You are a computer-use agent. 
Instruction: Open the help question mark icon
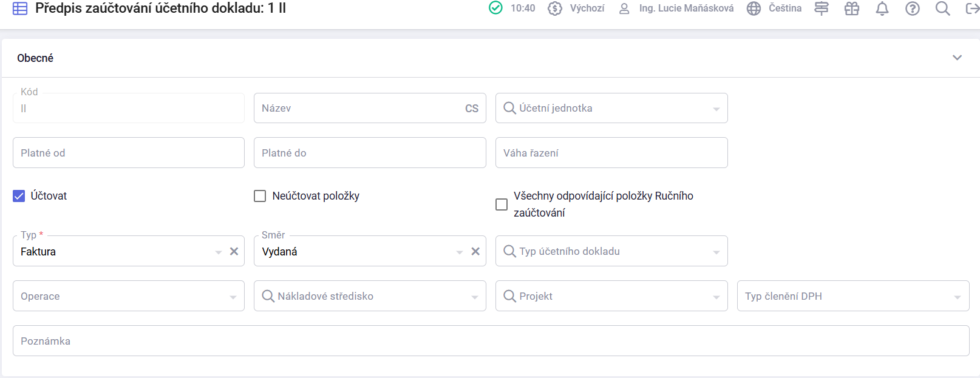tap(912, 8)
